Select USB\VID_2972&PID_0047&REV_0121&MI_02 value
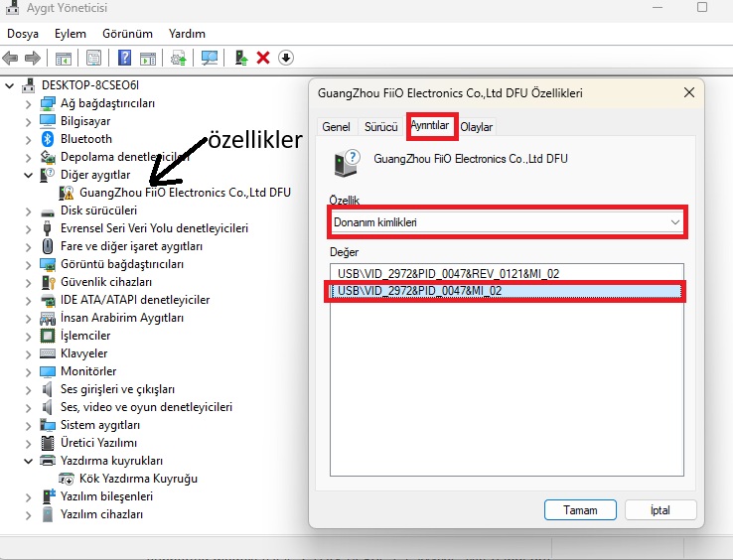 (448, 273)
